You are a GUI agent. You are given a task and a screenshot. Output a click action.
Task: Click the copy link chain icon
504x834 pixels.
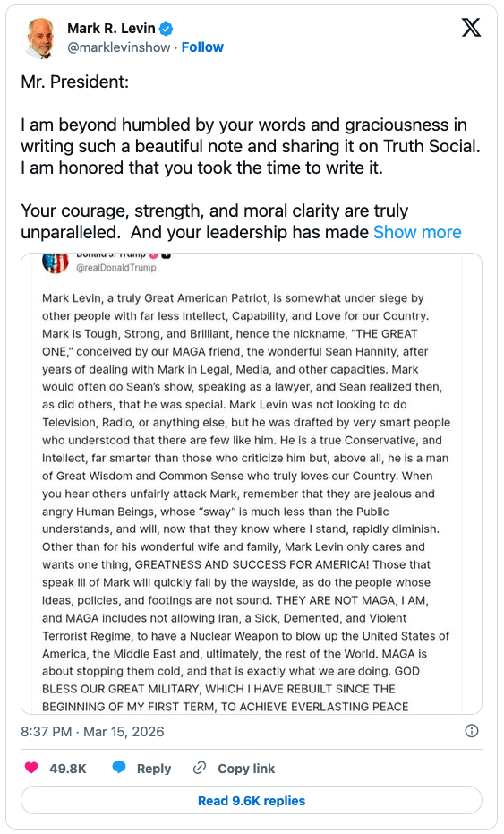(200, 768)
